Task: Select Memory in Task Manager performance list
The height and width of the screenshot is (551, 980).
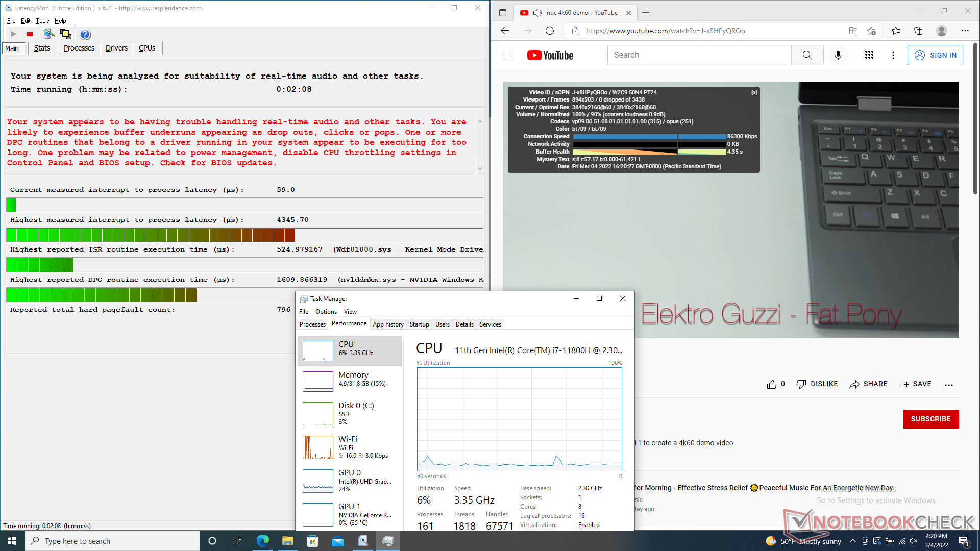Action: (x=350, y=381)
